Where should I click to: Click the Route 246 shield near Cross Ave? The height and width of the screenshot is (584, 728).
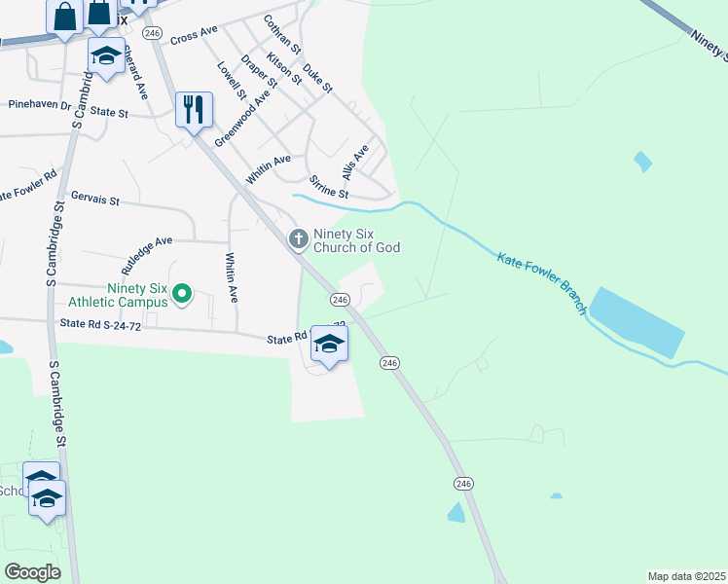point(152,33)
